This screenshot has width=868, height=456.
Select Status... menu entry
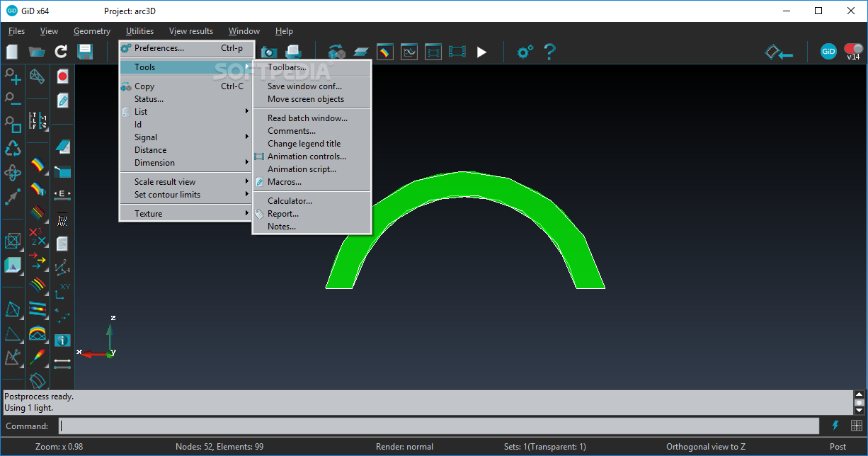click(186, 99)
